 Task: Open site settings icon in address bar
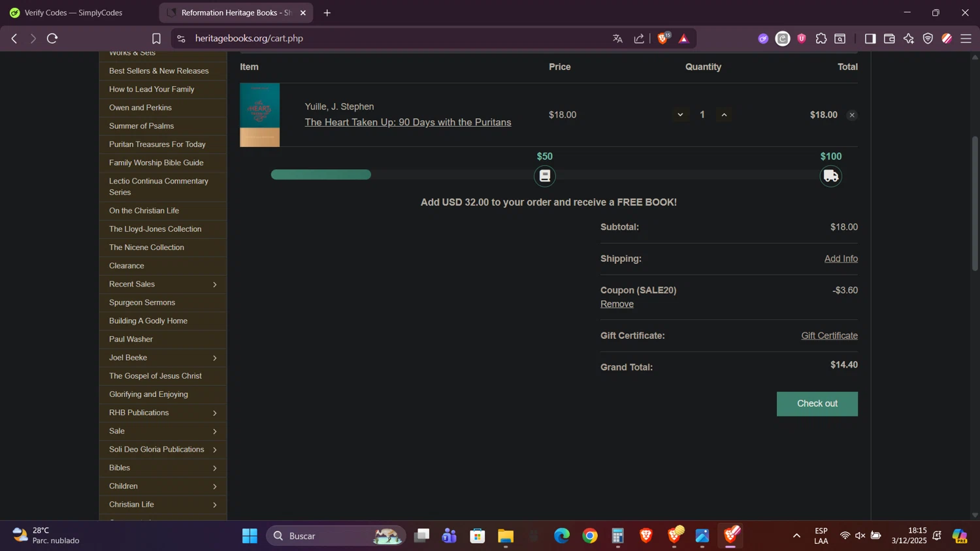(x=182, y=39)
